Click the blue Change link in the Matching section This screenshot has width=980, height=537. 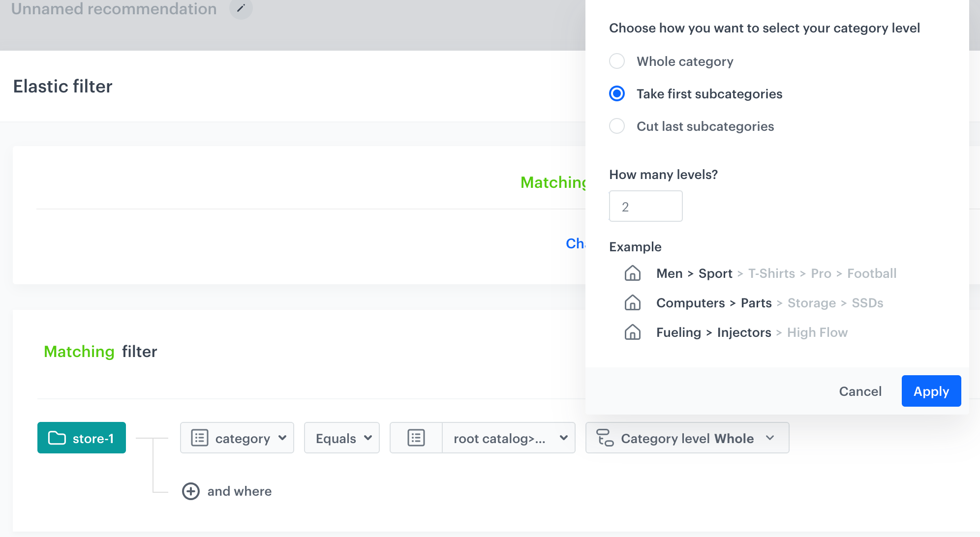(577, 243)
